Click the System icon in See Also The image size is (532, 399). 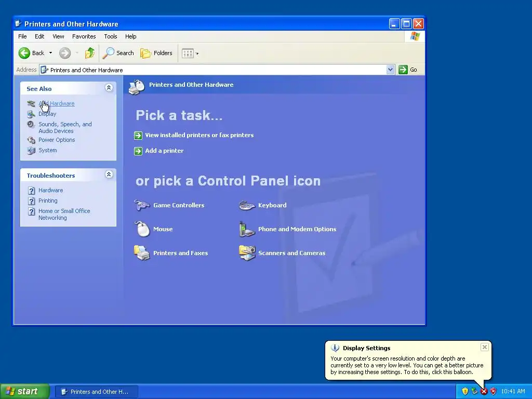(31, 150)
